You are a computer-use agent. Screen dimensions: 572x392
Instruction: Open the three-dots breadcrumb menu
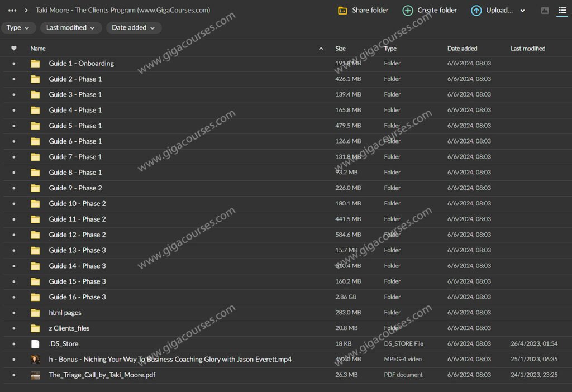click(12, 11)
